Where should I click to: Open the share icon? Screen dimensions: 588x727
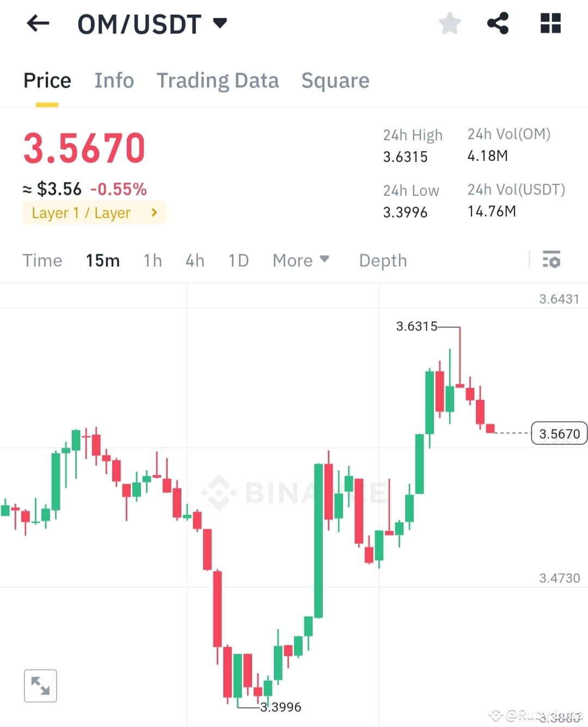[498, 23]
